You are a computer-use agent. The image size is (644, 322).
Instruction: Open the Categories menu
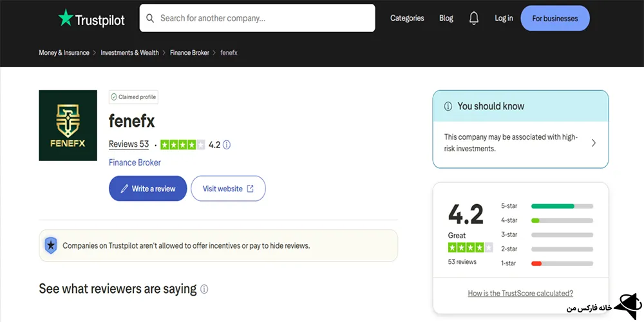pyautogui.click(x=407, y=18)
